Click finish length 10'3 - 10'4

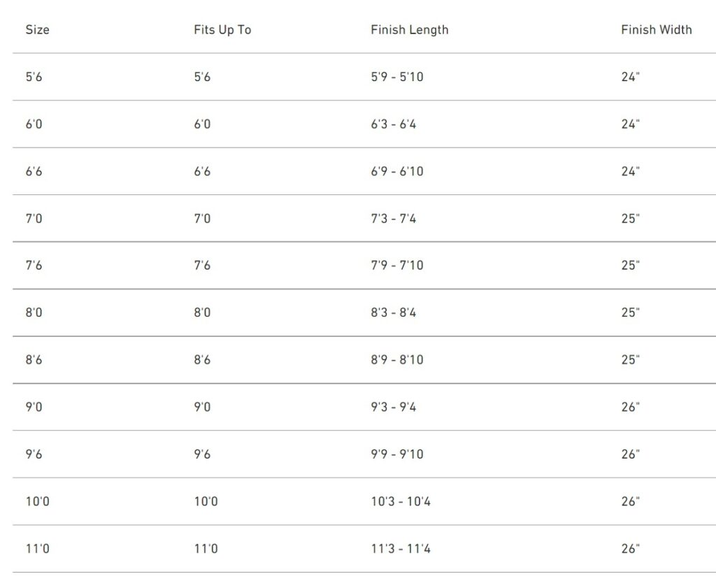coord(400,501)
